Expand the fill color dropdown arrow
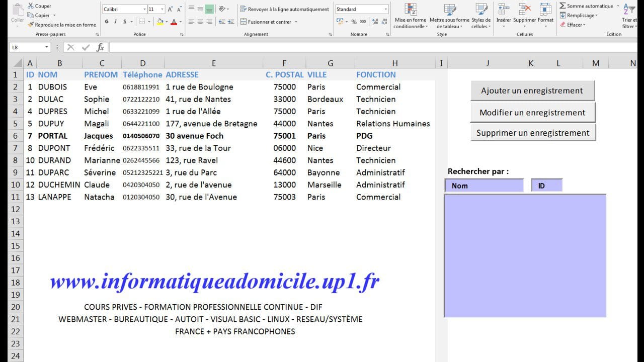This screenshot has width=644, height=362. click(167, 22)
